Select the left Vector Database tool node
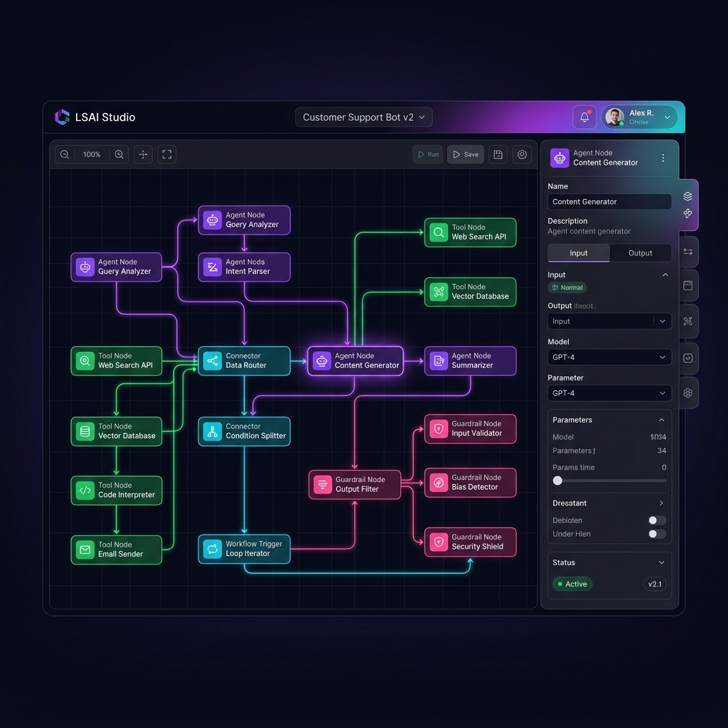Screen dimensions: 728x728 coord(116,432)
